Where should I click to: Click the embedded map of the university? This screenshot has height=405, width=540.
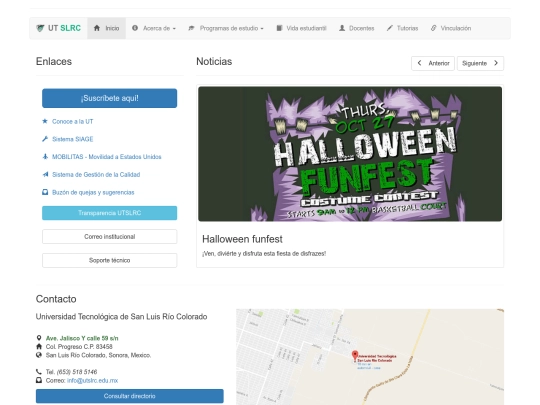point(370,357)
